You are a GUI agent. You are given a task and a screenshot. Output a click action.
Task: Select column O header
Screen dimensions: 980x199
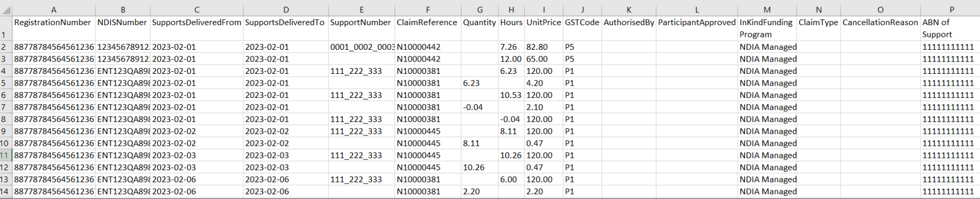[881, 10]
